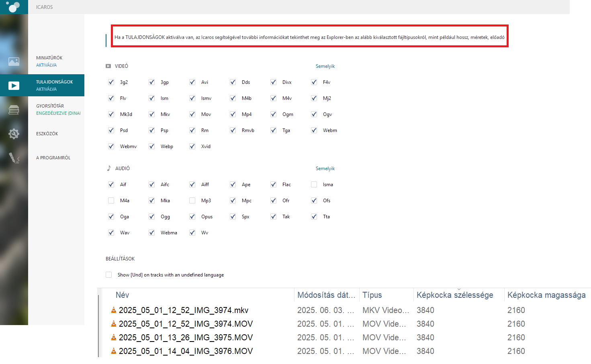Uncheck the Mov video checkbox
The width and height of the screenshot is (591, 364).
tap(192, 114)
